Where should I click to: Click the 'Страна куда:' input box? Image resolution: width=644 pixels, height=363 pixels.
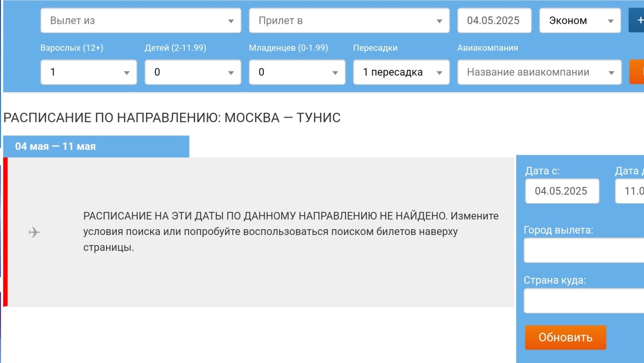[585, 301]
